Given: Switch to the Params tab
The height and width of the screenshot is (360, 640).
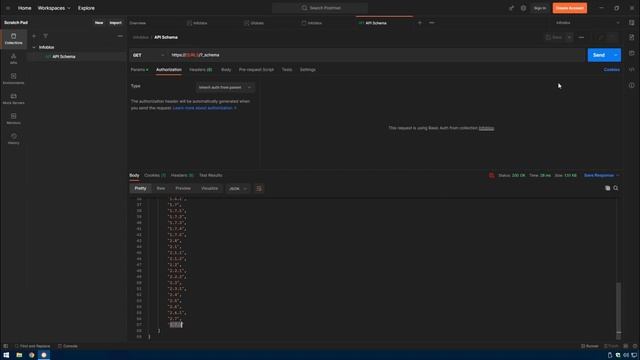Looking at the screenshot, I should point(139,70).
